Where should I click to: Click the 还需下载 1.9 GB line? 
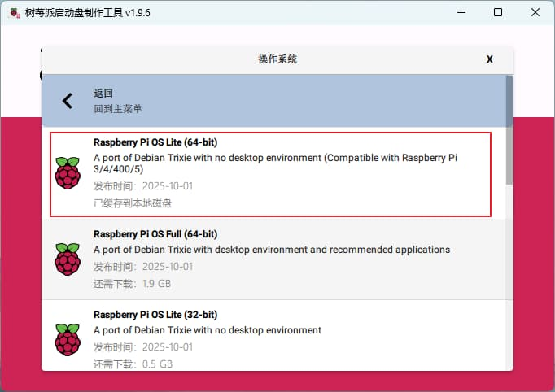pyautogui.click(x=133, y=284)
